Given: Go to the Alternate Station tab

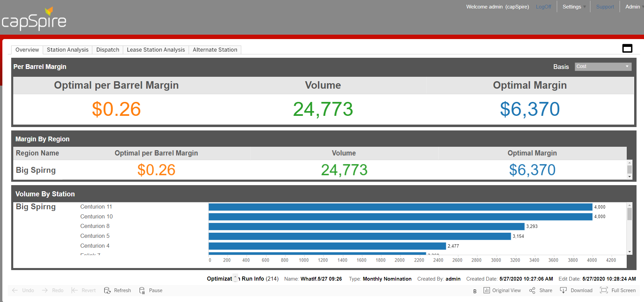Looking at the screenshot, I should tap(215, 50).
